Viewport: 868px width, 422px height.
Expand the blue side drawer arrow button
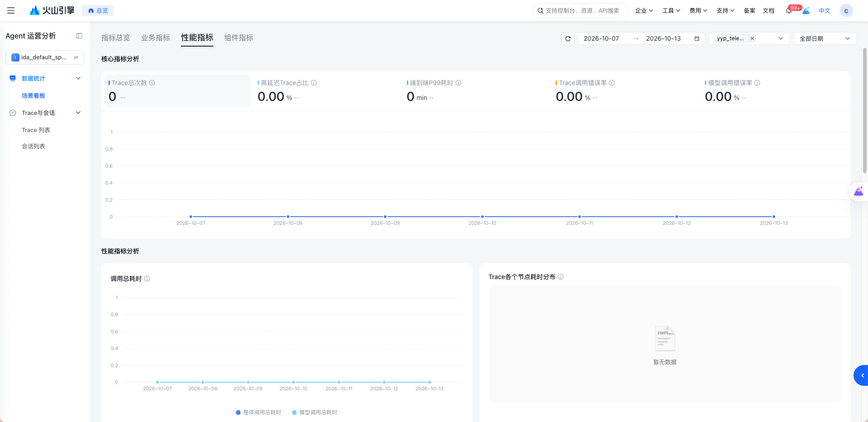861,375
